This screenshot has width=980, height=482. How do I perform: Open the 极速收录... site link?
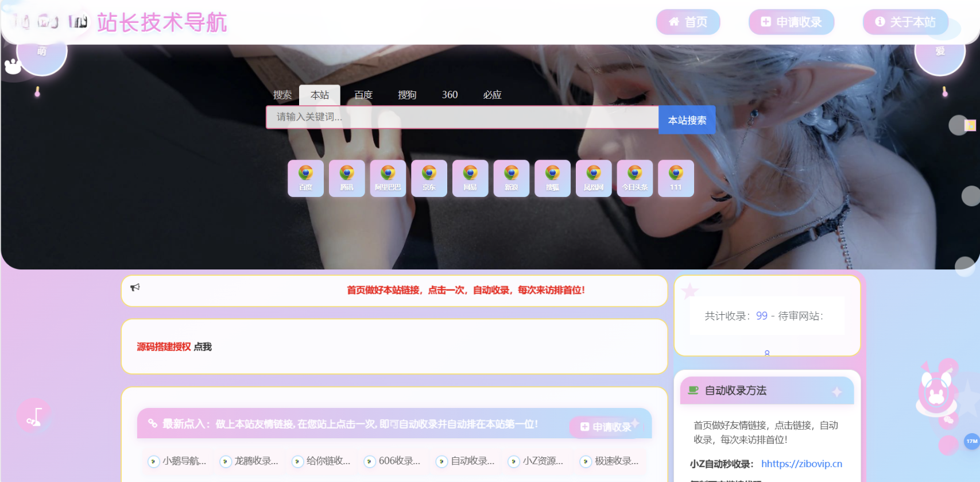pos(610,461)
